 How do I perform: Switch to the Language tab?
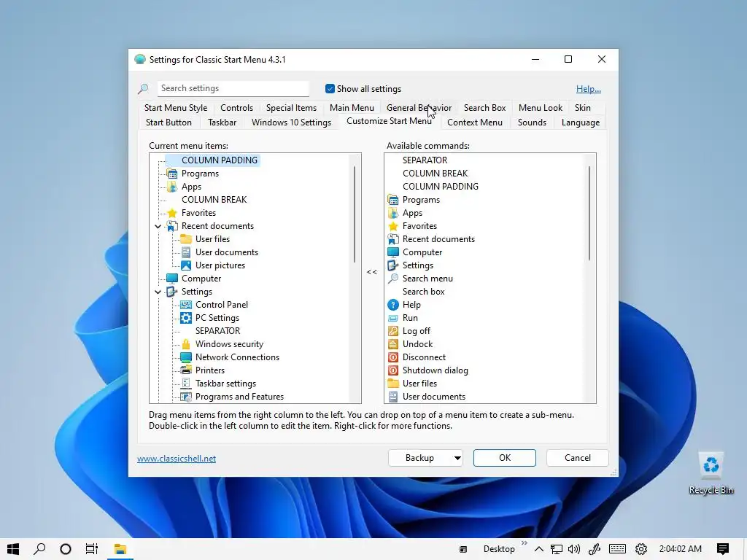580,122
